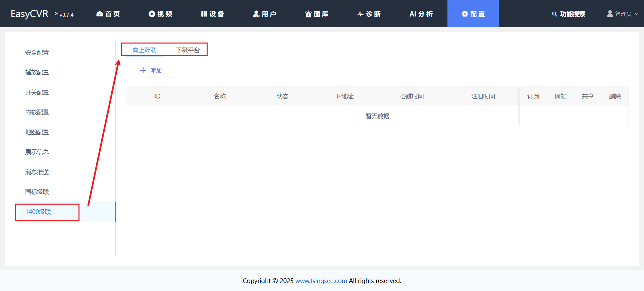The height and width of the screenshot is (291, 644).
Task: Open the www.tsingsee.com link
Action: [321, 281]
